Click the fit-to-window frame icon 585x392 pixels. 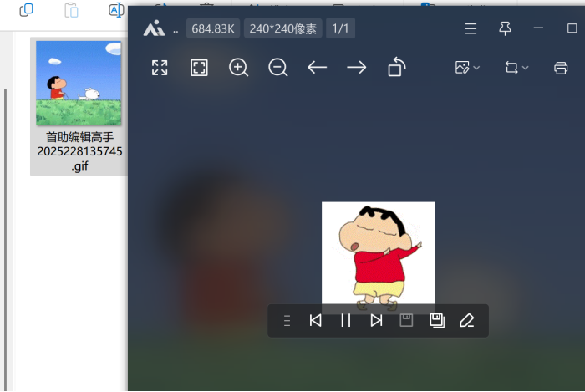tap(199, 68)
